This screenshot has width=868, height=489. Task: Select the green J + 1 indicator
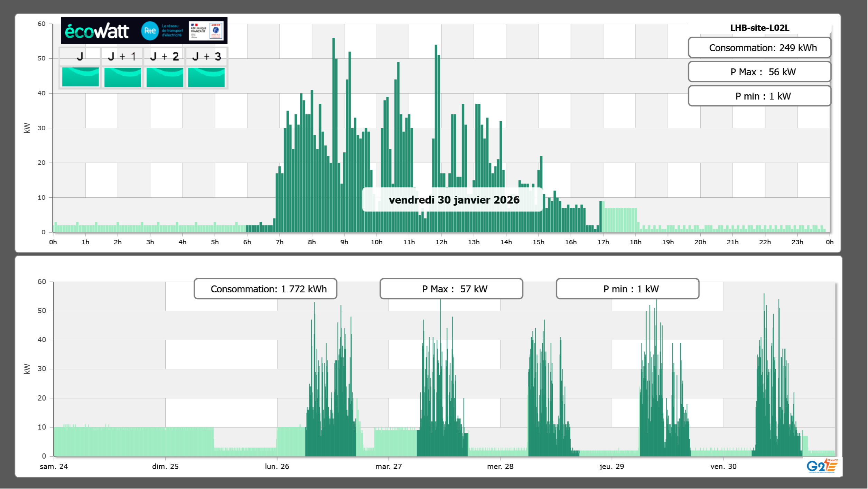122,77
